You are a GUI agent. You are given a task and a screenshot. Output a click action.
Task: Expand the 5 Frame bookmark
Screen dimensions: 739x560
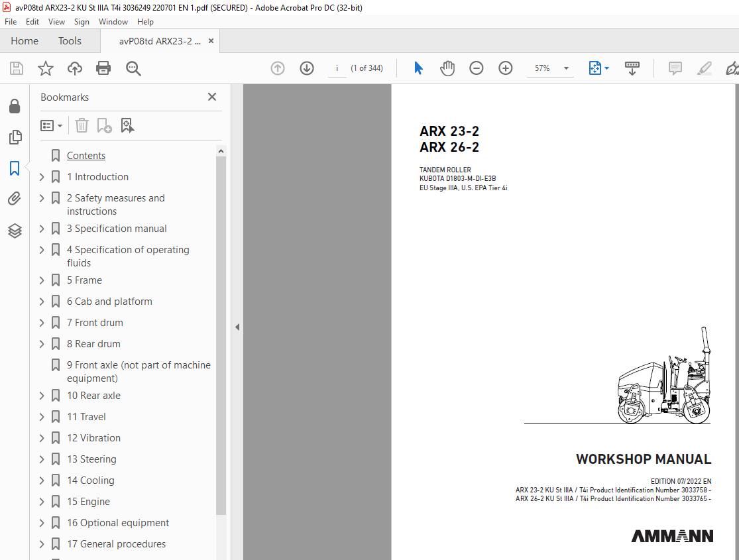click(x=42, y=280)
